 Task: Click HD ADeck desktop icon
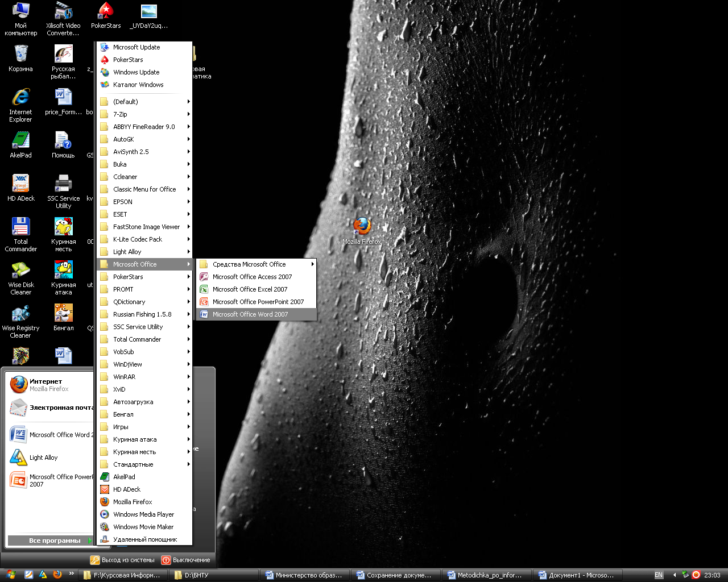(21, 188)
